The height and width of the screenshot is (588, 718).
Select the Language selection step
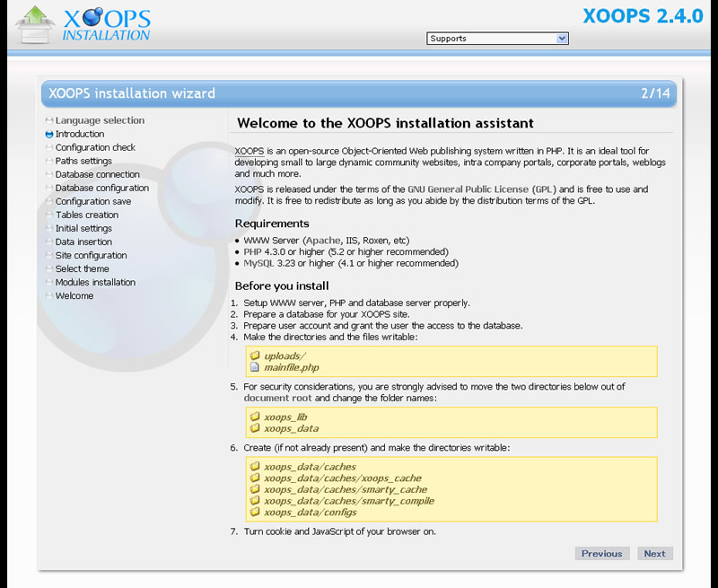(x=100, y=120)
